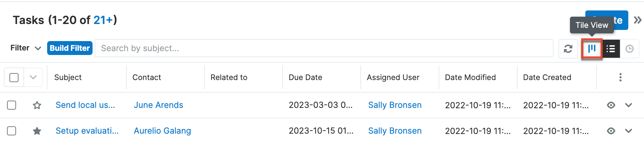This screenshot has height=142, width=644.
Task: Expand row actions for 'Send local us...' task
Action: pyautogui.click(x=629, y=105)
